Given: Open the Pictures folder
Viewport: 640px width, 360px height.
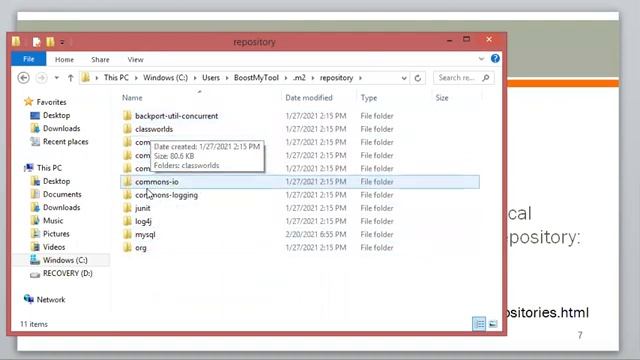Looking at the screenshot, I should click(x=56, y=234).
